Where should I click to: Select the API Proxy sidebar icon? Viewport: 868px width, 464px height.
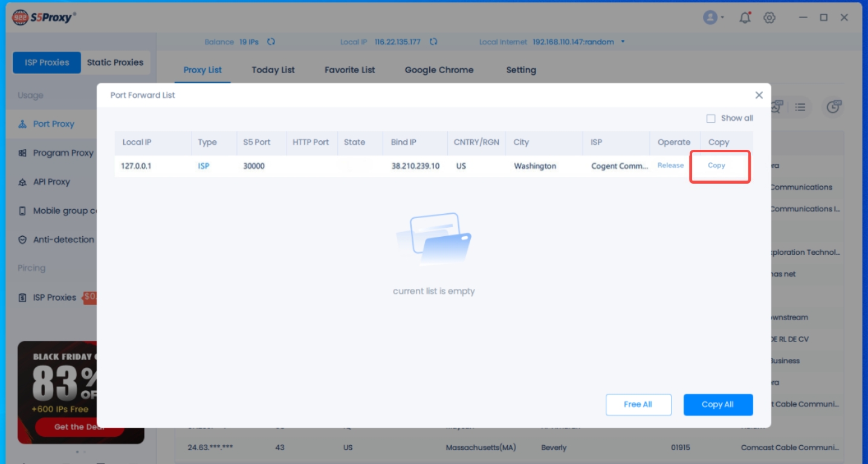coord(24,181)
